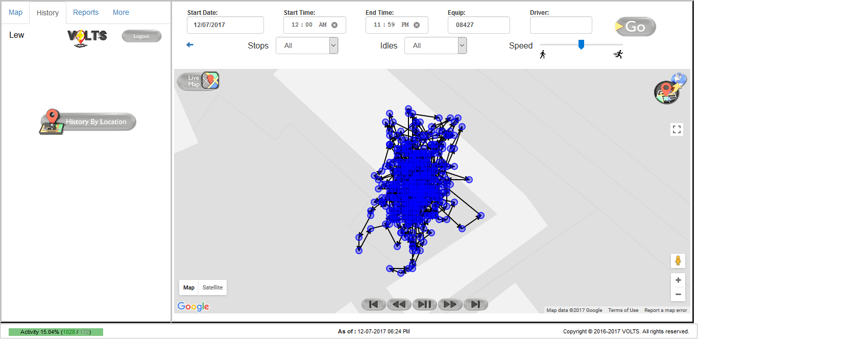Image resolution: width=868 pixels, height=340 pixels.
Task: Skip to start of playback
Action: [x=373, y=305]
